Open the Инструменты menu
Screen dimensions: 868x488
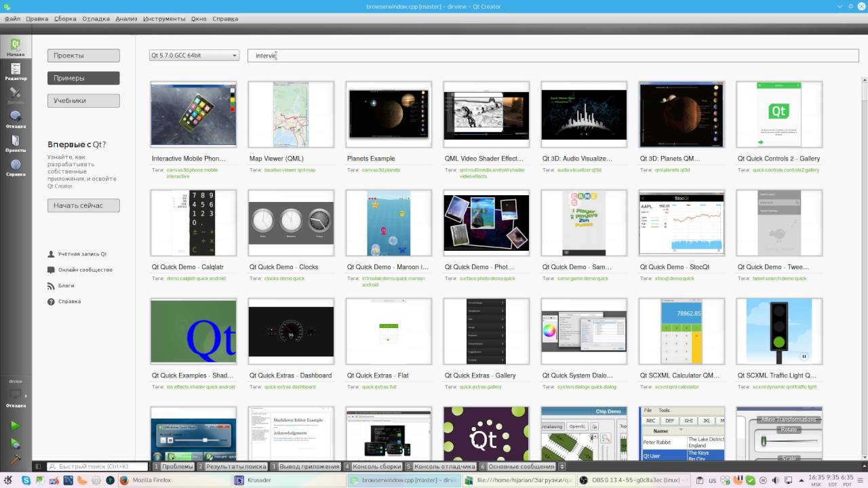click(x=164, y=19)
